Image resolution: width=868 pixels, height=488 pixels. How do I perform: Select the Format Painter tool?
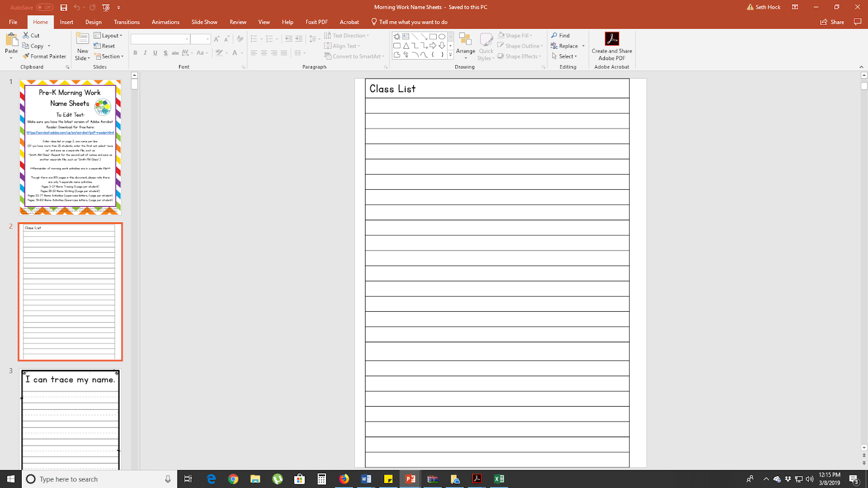[x=44, y=56]
